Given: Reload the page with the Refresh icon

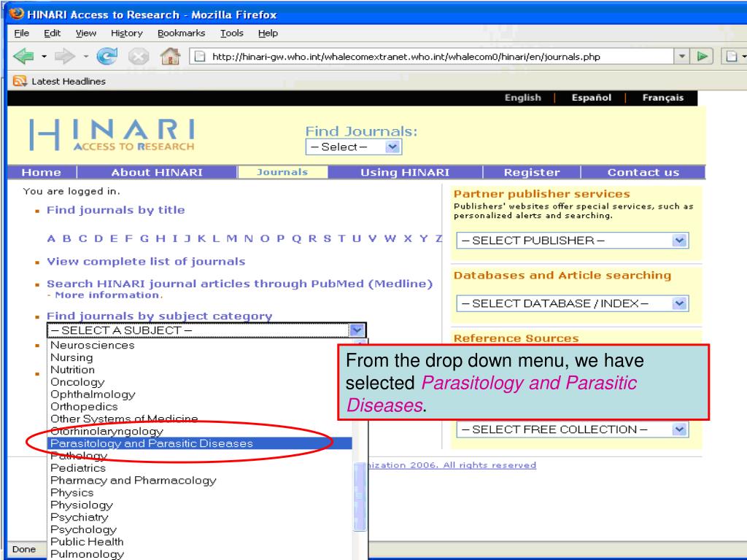Looking at the screenshot, I should 107,57.
